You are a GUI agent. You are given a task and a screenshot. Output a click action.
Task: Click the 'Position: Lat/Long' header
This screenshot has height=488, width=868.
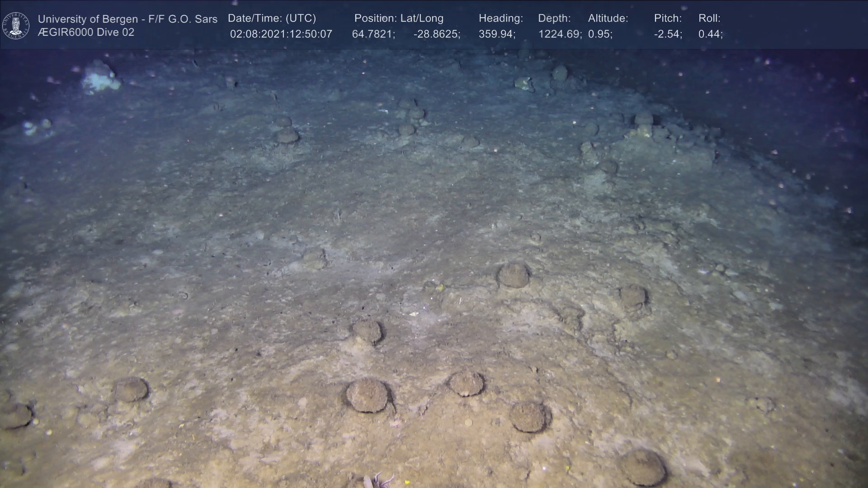click(x=399, y=19)
